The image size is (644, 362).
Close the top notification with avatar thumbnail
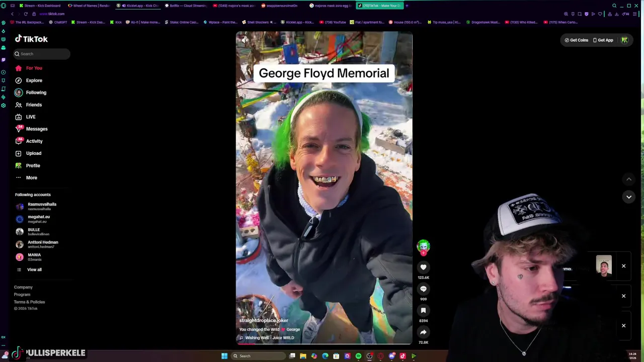623,266
